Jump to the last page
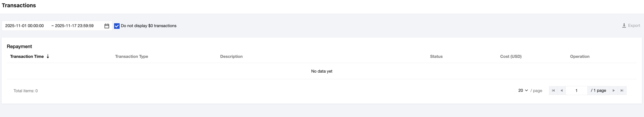Screen dimensions: 644x117 (x=622, y=91)
